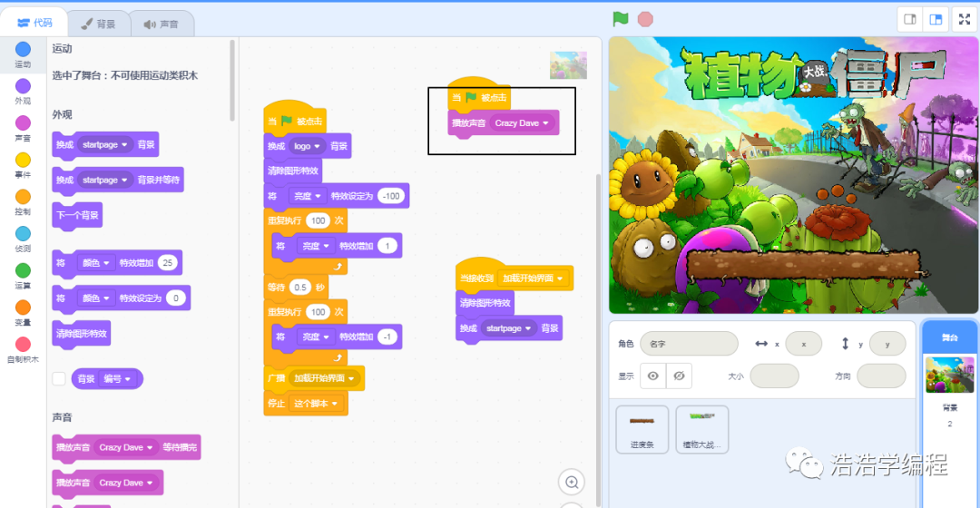The width and height of the screenshot is (980, 508).
Task: Click the palette 清除图形特效 block
Action: [82, 334]
